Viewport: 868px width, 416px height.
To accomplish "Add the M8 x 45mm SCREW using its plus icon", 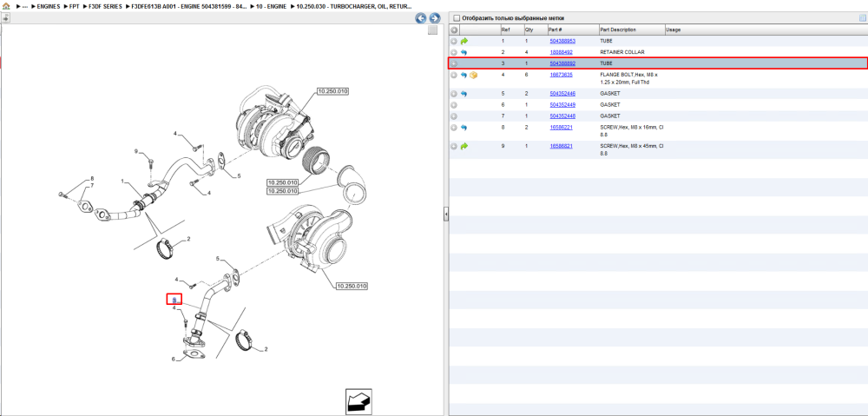I will 454,146.
